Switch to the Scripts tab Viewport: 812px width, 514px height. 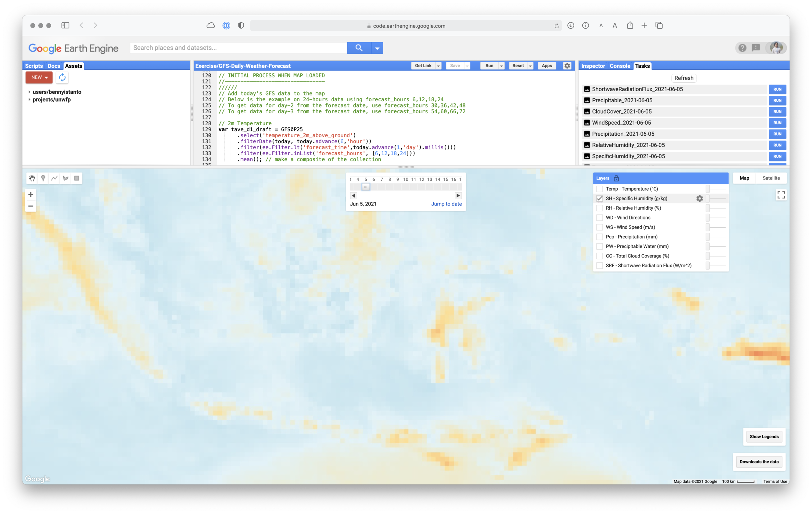click(34, 66)
